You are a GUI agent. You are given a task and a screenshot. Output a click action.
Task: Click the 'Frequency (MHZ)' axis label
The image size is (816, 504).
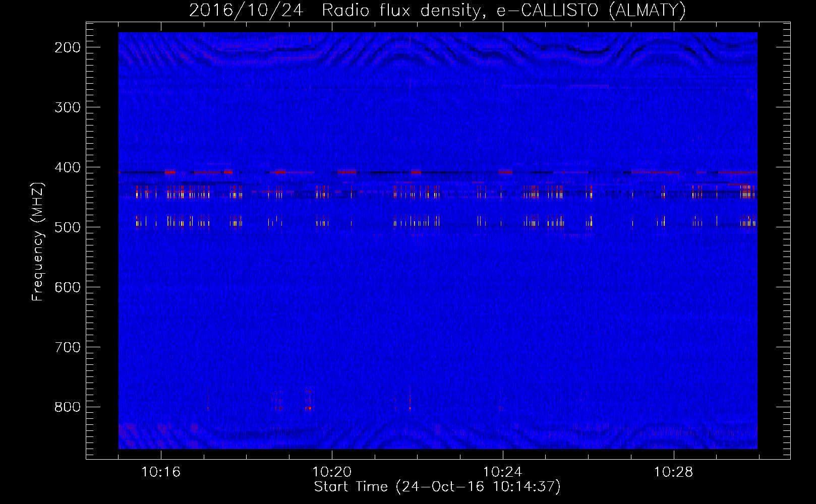tap(38, 242)
